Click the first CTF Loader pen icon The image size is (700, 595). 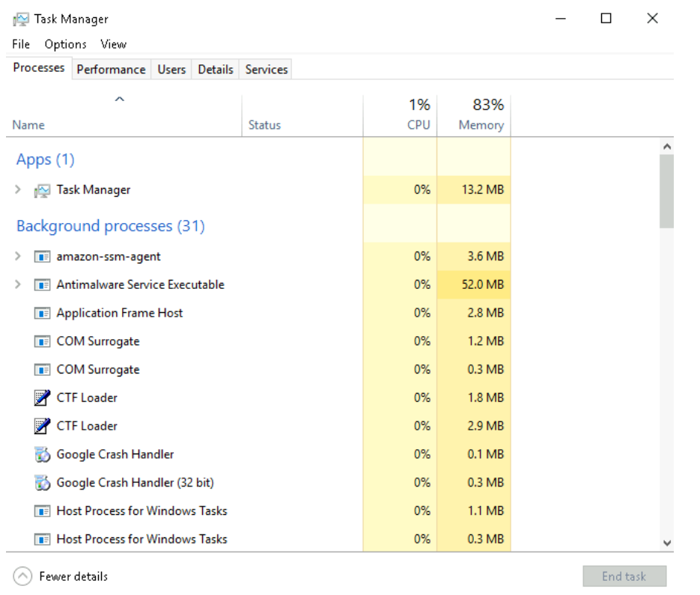point(42,398)
